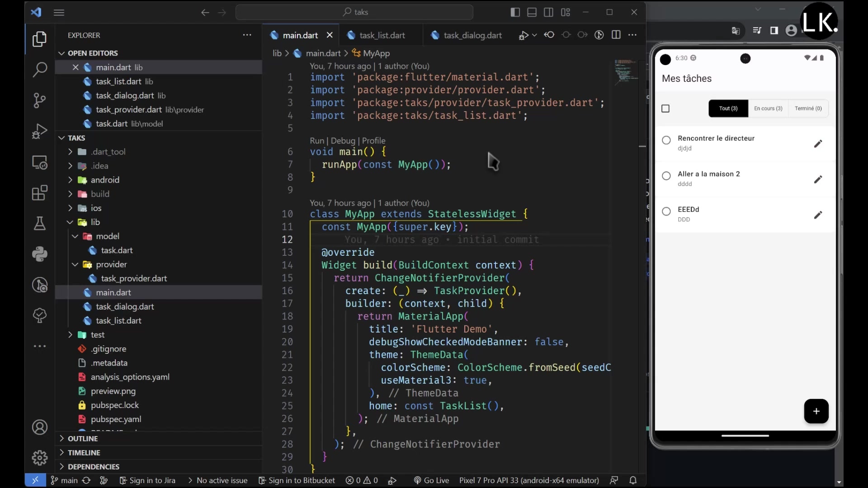
Task: Open Run and Debug view icon
Action: [40, 131]
